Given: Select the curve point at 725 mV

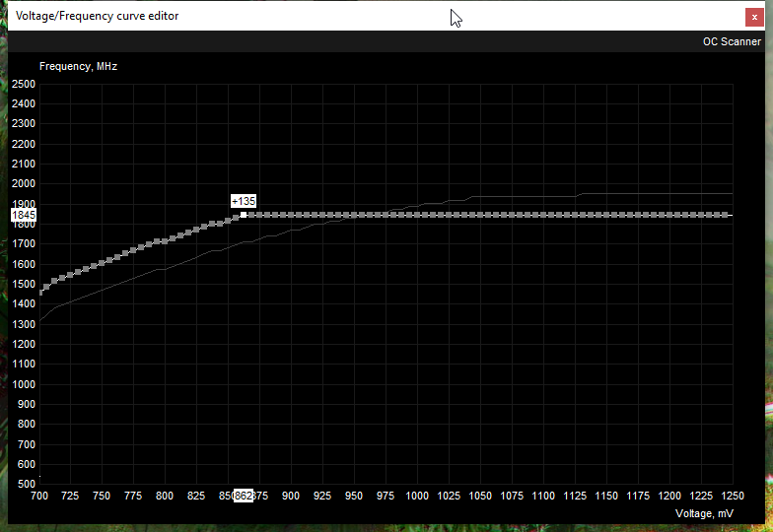Looking at the screenshot, I should pyautogui.click(x=70, y=274).
